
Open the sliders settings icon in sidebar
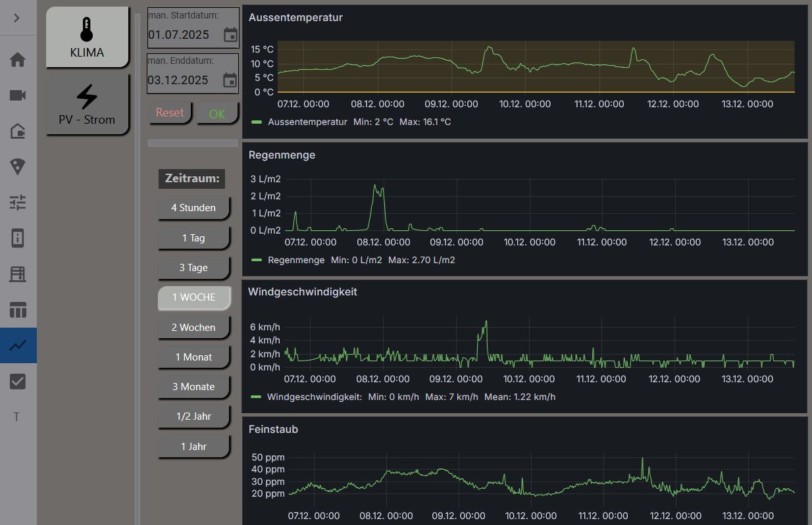click(x=18, y=203)
